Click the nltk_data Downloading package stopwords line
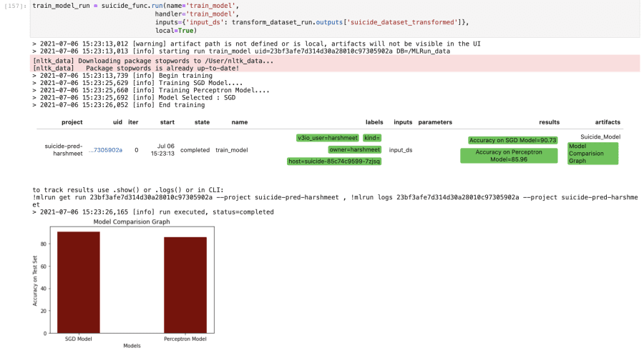This screenshot has width=644, height=353. coord(153,61)
